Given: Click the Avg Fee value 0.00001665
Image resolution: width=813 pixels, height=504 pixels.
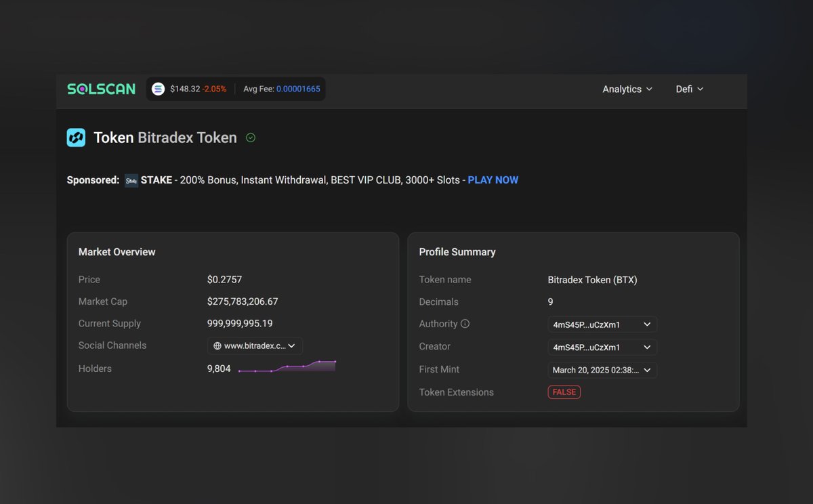Looking at the screenshot, I should click(298, 89).
